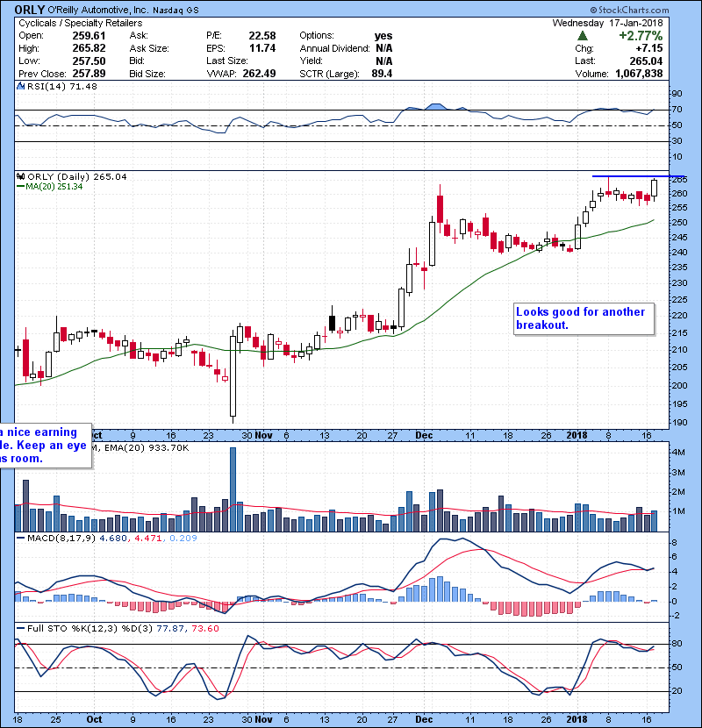Click the blue horizontal resistance line near 265

[x=637, y=176]
